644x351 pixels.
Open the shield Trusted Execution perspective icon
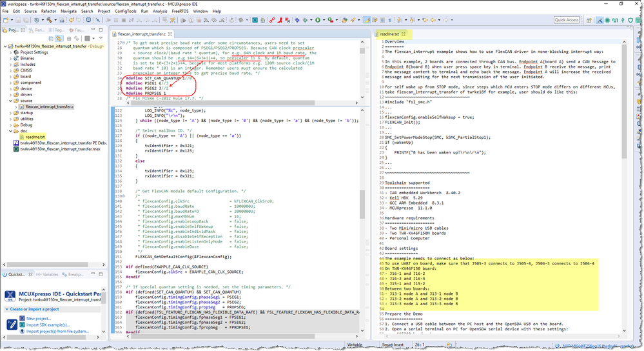[x=630, y=20]
